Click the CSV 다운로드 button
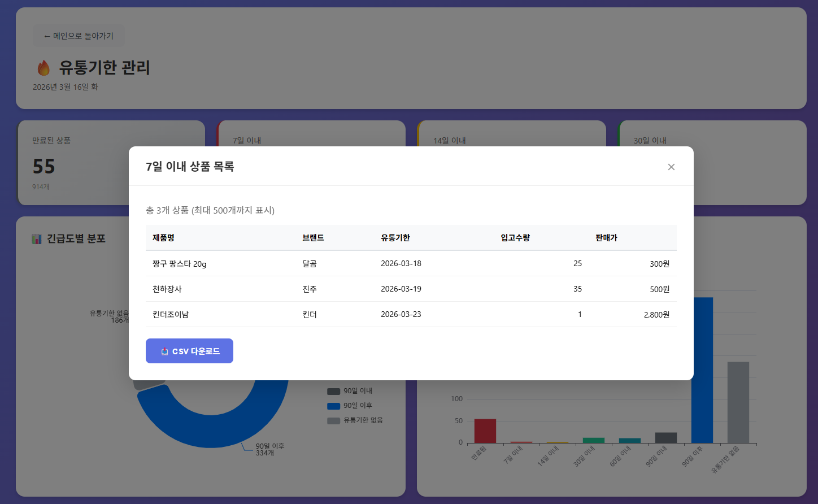The image size is (818, 504). click(189, 350)
